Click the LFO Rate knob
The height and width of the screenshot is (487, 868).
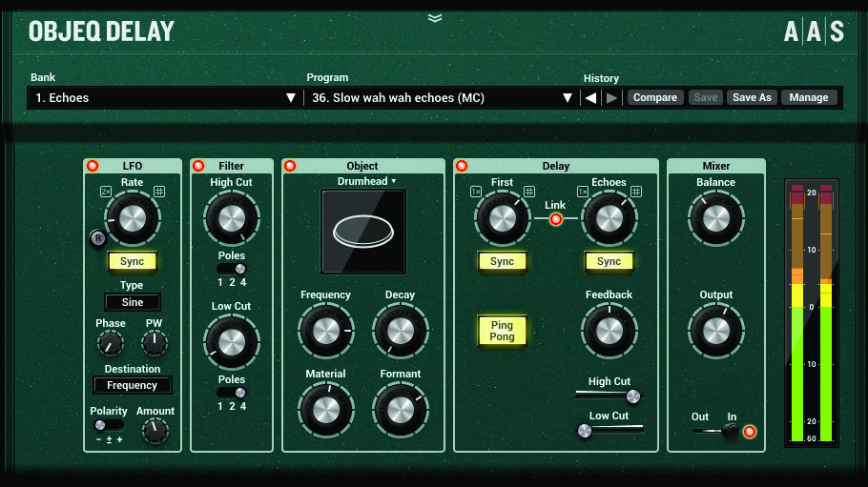point(133,219)
